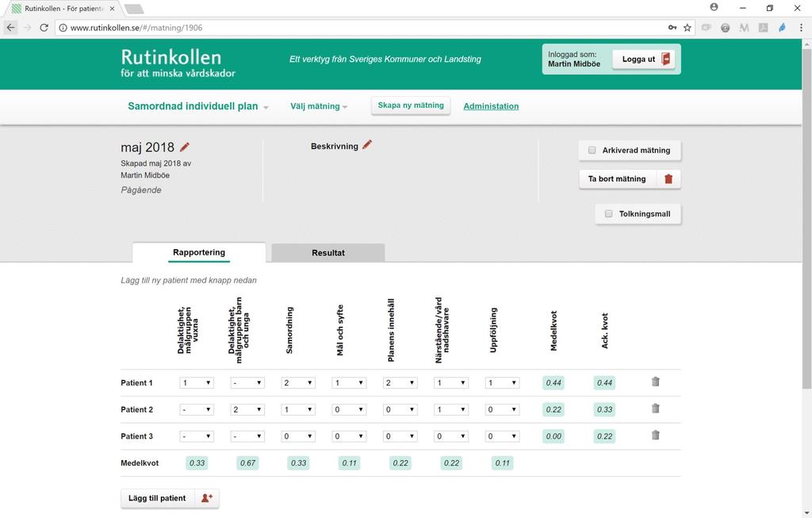
Task: Click Patient 1 Medelkvot value 0.44
Action: 553,383
